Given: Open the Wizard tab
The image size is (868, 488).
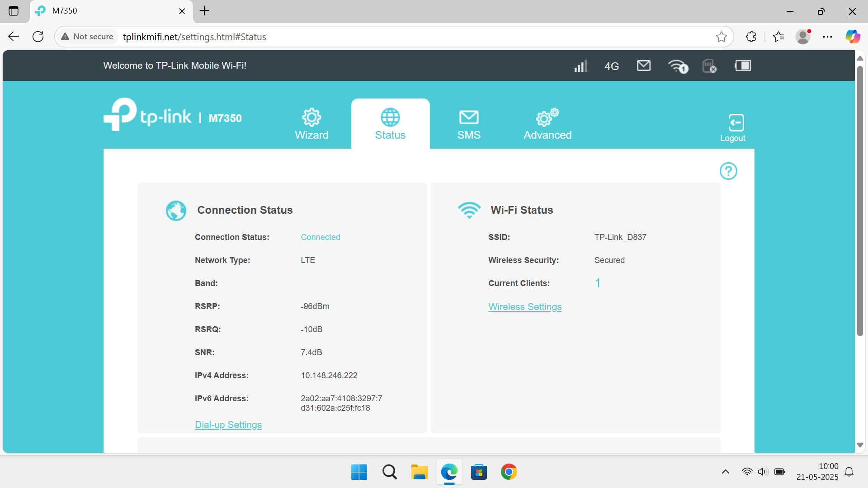Looking at the screenshot, I should 311,124.
